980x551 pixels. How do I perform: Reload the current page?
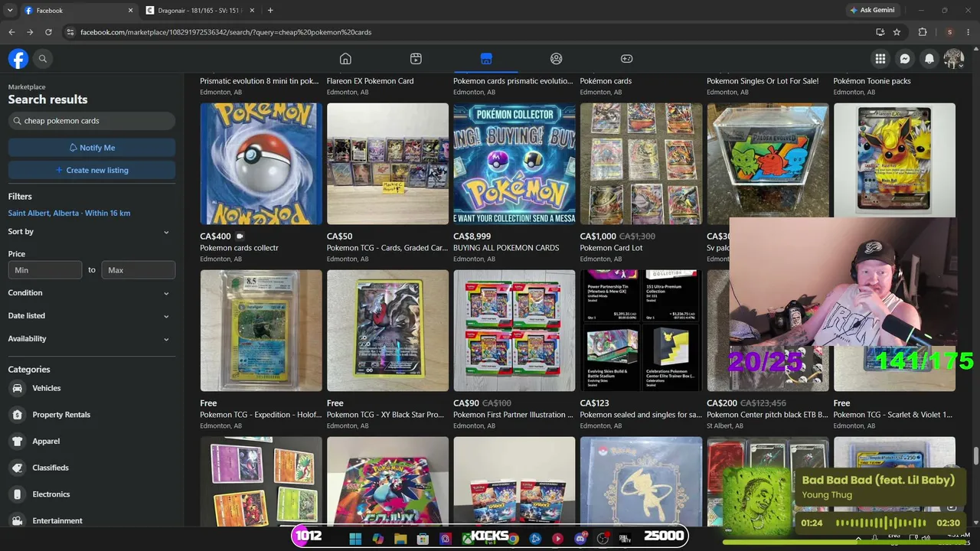click(x=48, y=32)
